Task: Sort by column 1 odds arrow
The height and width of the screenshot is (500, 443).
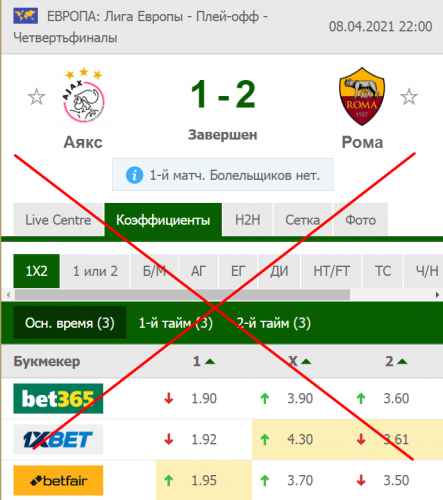Action: (x=210, y=362)
